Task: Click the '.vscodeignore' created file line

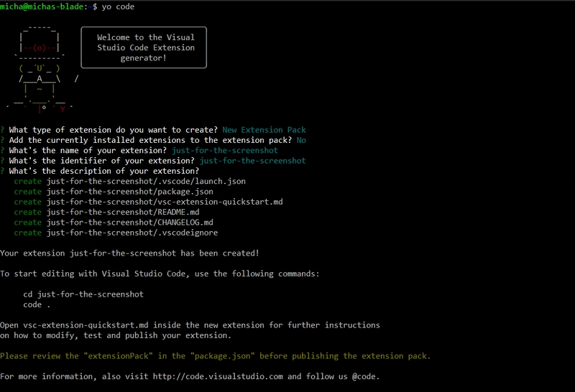Action: (x=116, y=233)
